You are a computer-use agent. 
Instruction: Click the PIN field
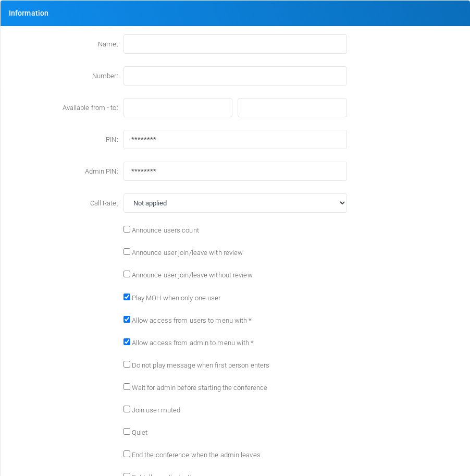[235, 139]
